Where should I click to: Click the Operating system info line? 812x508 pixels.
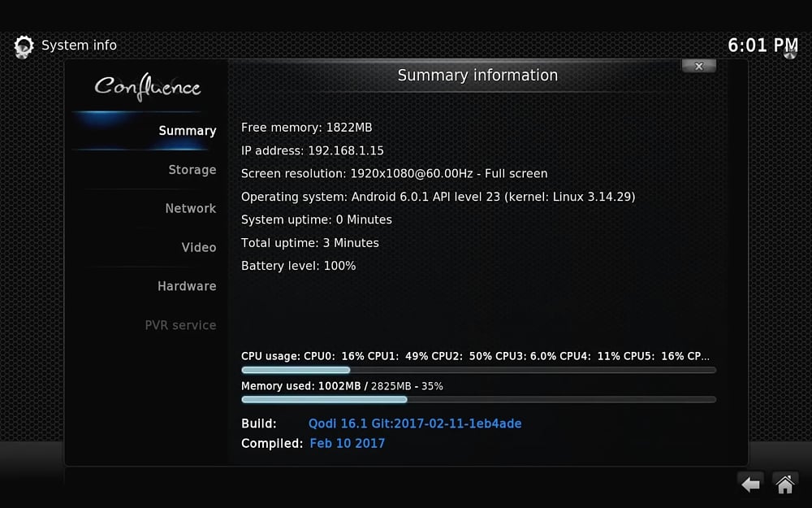[x=438, y=197]
